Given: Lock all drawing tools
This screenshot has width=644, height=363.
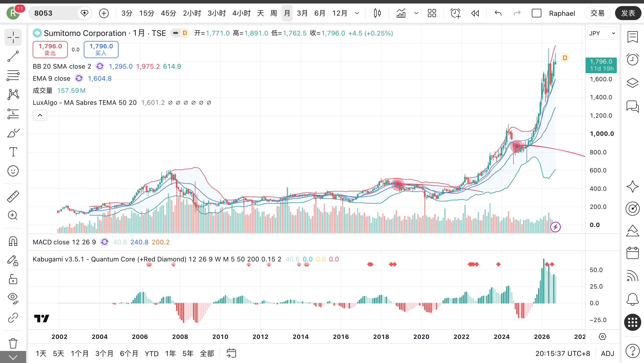Looking at the screenshot, I should pyautogui.click(x=13, y=279).
